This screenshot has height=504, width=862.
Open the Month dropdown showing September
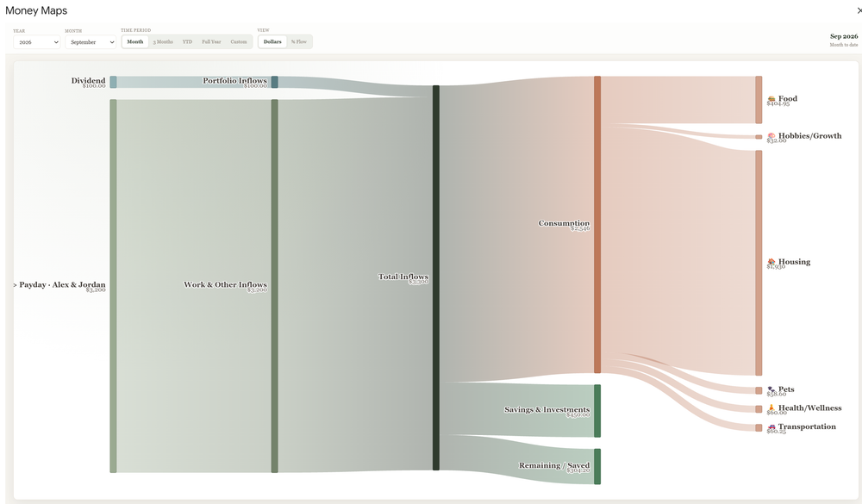click(91, 41)
